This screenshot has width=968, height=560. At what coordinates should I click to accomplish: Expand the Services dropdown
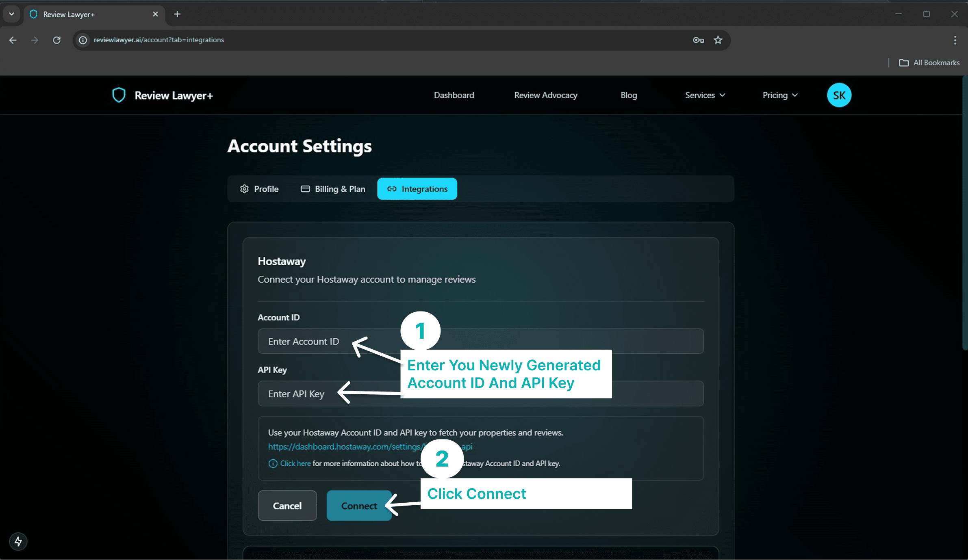tap(705, 95)
